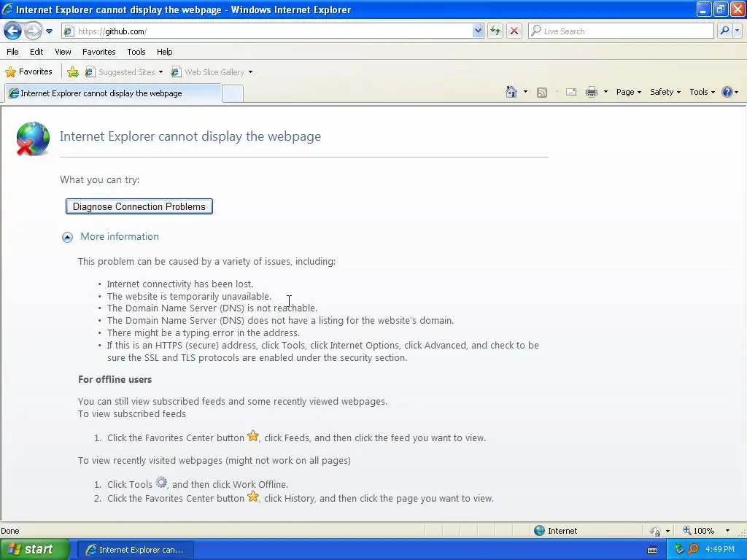The width and height of the screenshot is (747, 560).
Task: Open the Tools command bar menu
Action: click(703, 92)
